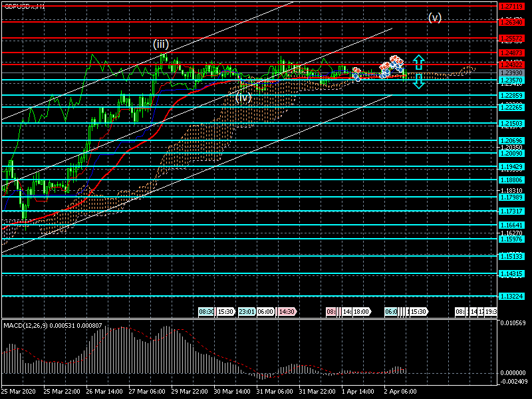Viewport: 532px width, 399px height.
Task: Click the 08:30 cyan event flag
Action: [207, 311]
